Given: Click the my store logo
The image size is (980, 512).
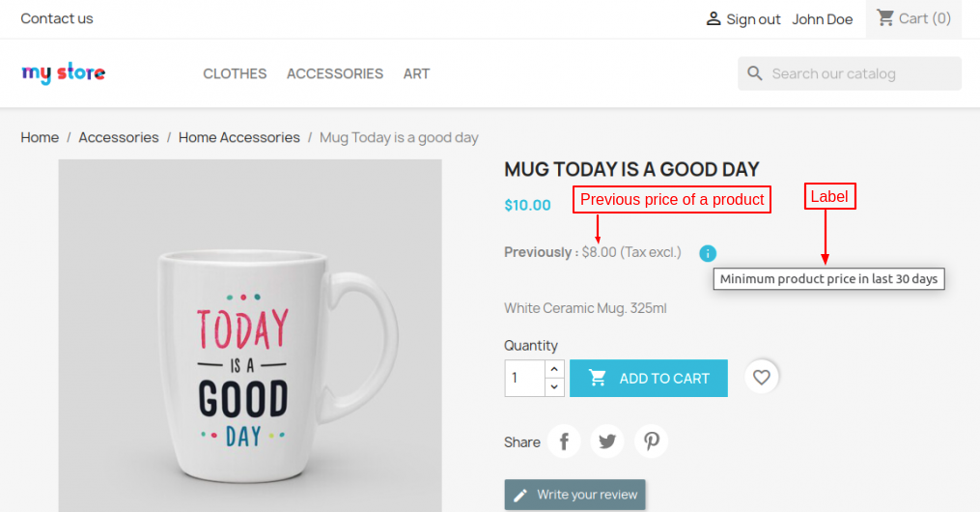Looking at the screenshot, I should tap(64, 73).
